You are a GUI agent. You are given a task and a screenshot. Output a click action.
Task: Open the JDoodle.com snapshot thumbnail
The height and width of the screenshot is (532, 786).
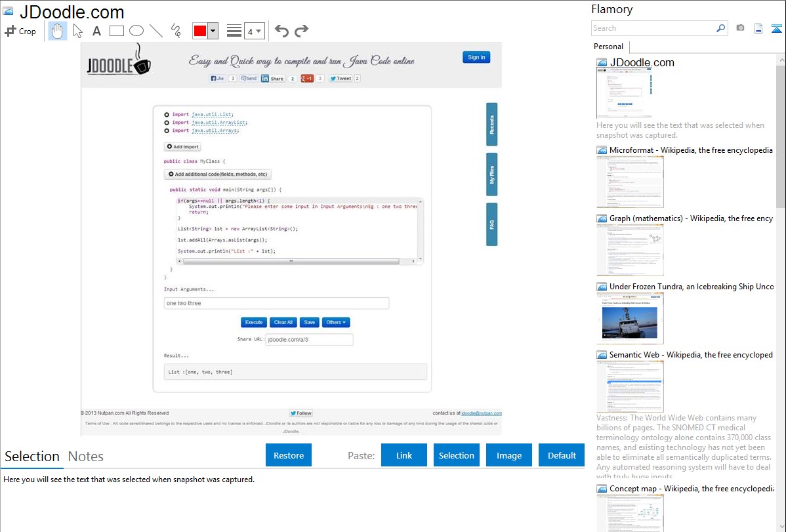(624, 93)
